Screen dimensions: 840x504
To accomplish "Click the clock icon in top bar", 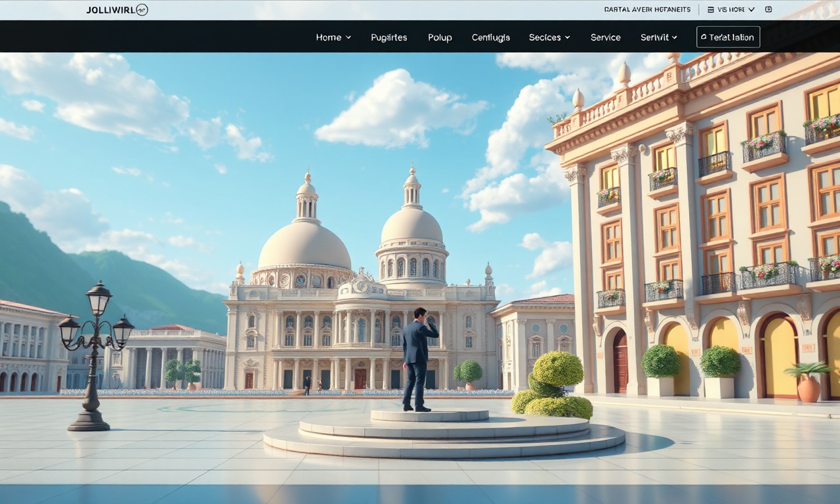I will click(768, 10).
